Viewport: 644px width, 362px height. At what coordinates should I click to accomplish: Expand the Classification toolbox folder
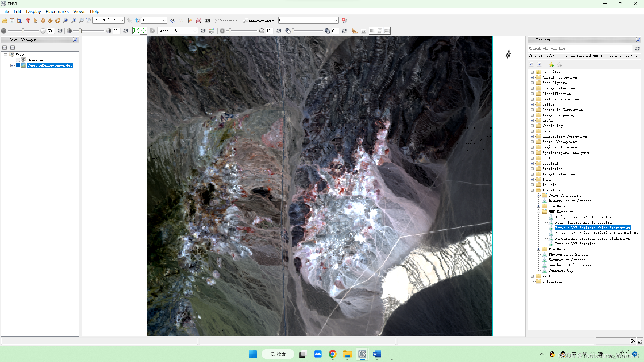pyautogui.click(x=532, y=94)
